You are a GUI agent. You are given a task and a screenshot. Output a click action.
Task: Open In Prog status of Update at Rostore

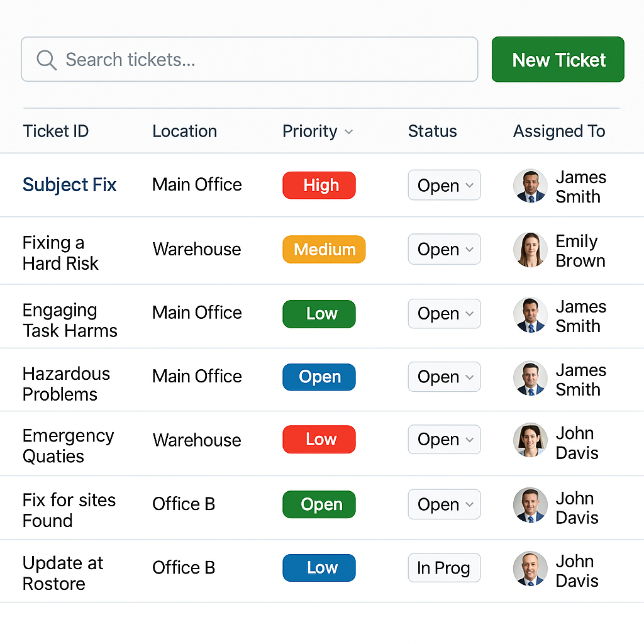[445, 568]
